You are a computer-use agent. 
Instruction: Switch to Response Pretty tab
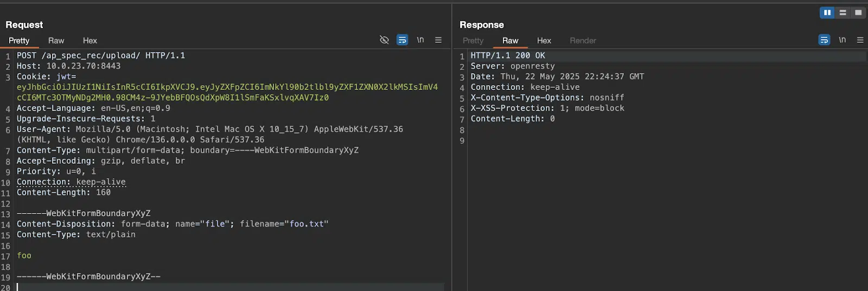[473, 41]
